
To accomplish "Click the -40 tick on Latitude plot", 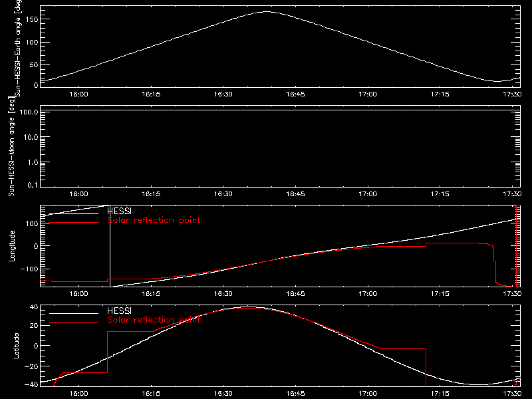I will click(x=32, y=384).
